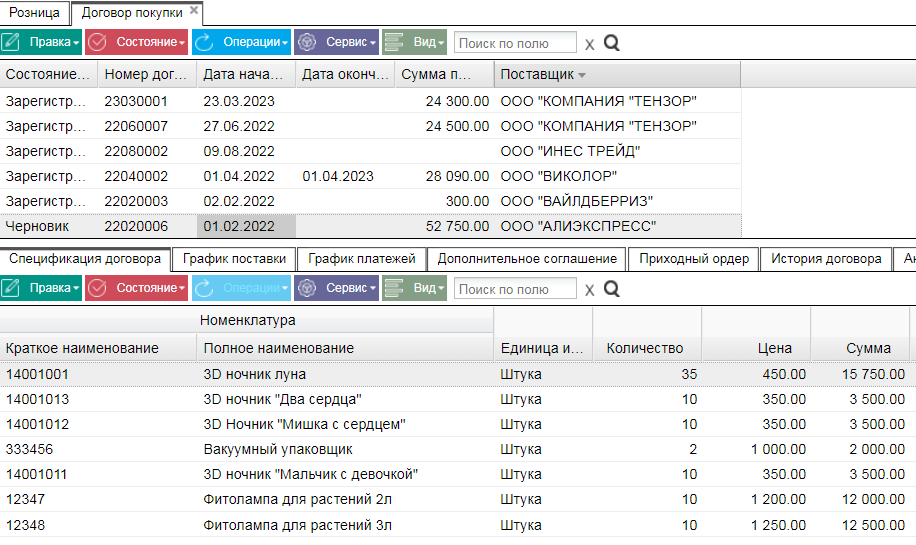Select item Вакуумный упаковщик

coord(278,450)
